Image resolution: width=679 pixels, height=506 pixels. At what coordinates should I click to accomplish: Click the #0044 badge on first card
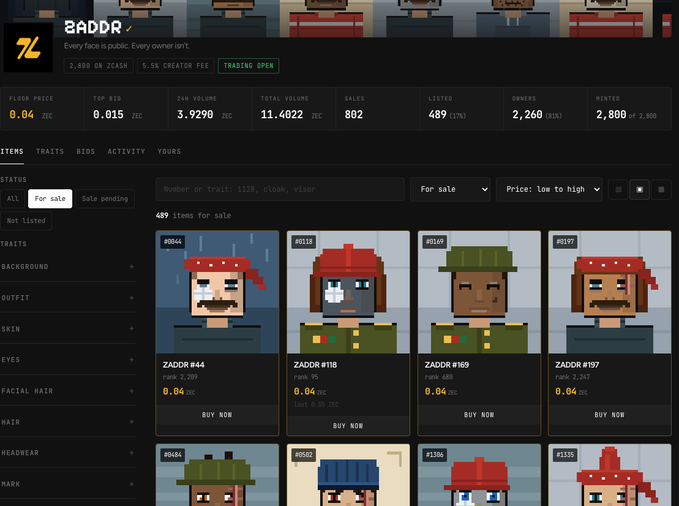pos(173,241)
